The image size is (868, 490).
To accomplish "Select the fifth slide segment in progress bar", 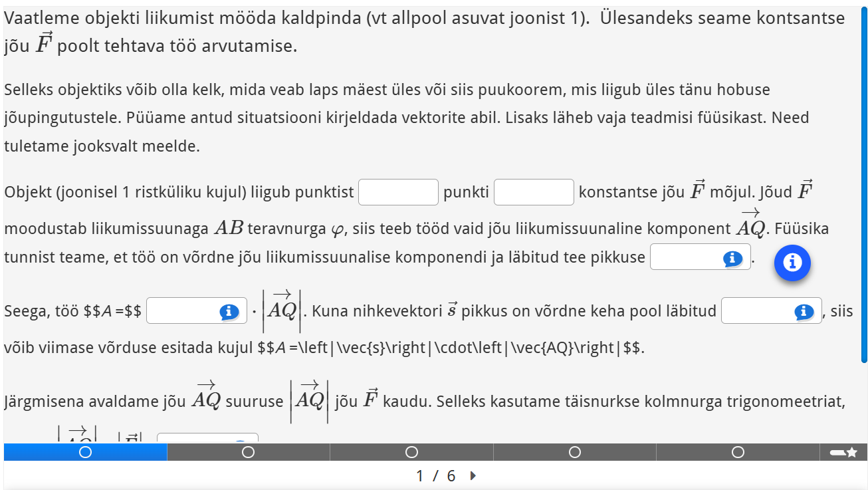I will click(738, 453).
